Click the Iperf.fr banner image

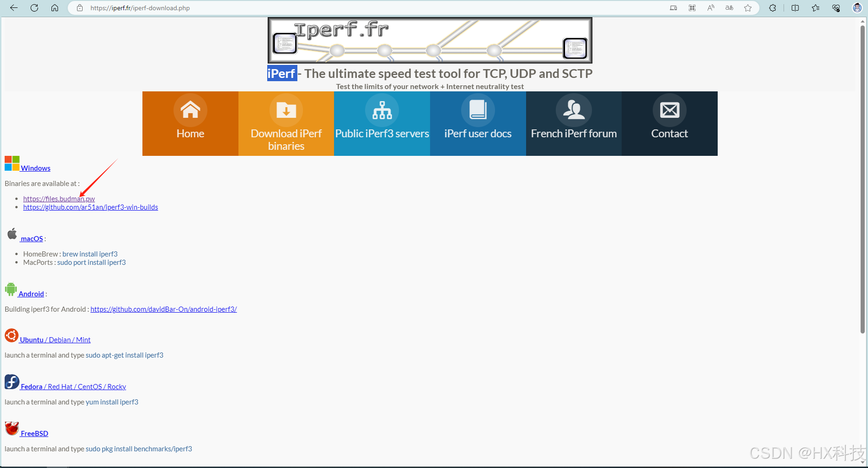click(430, 40)
